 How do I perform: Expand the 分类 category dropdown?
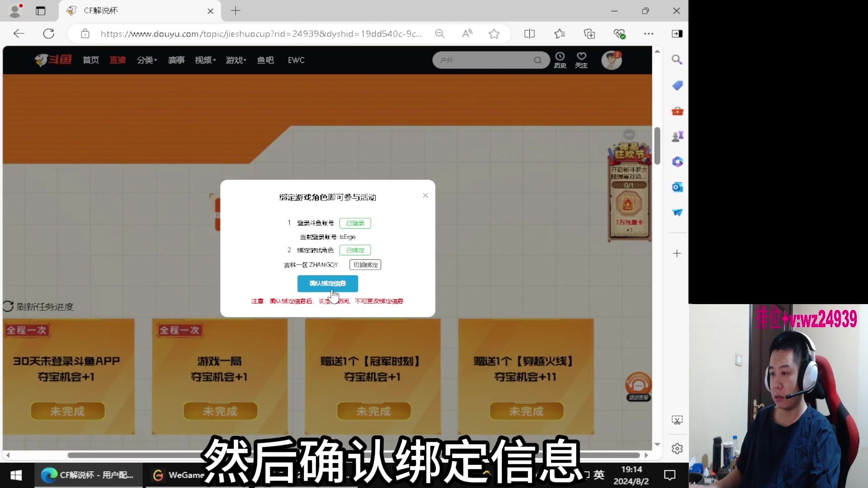point(147,60)
